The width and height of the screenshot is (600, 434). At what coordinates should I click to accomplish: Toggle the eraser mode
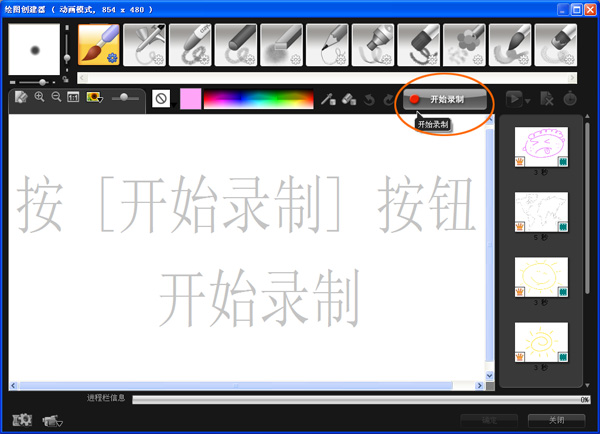click(x=349, y=99)
